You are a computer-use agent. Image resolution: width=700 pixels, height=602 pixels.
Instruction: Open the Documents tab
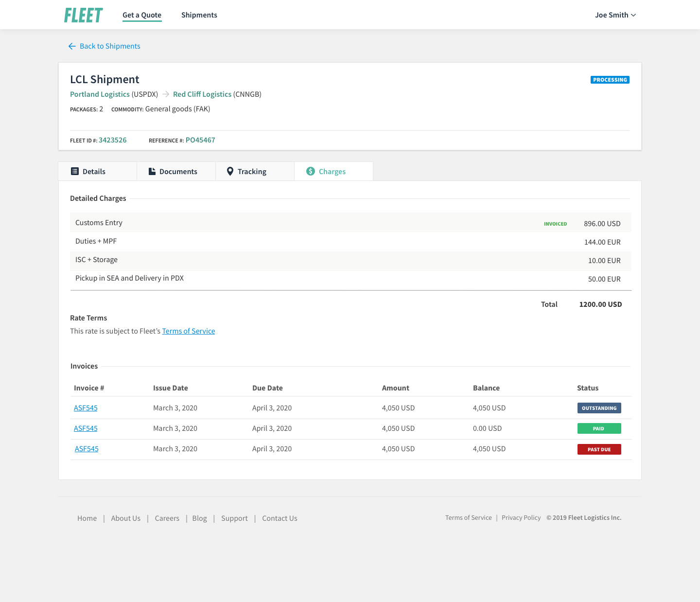click(x=178, y=172)
